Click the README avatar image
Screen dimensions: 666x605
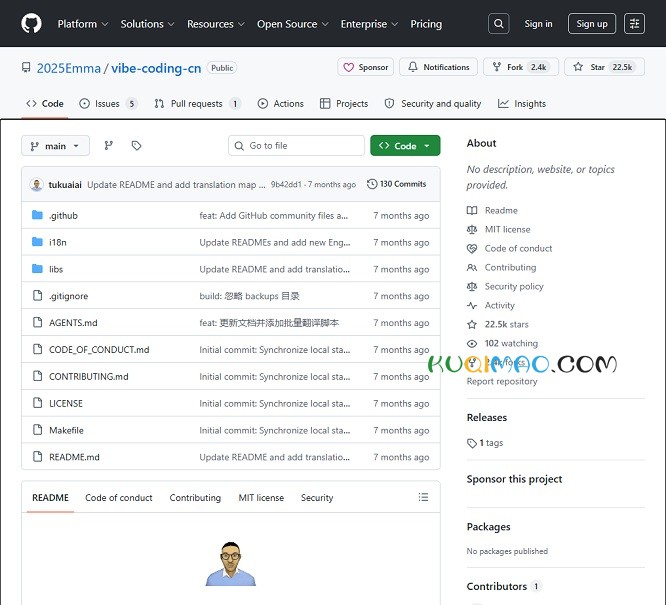pos(231,563)
